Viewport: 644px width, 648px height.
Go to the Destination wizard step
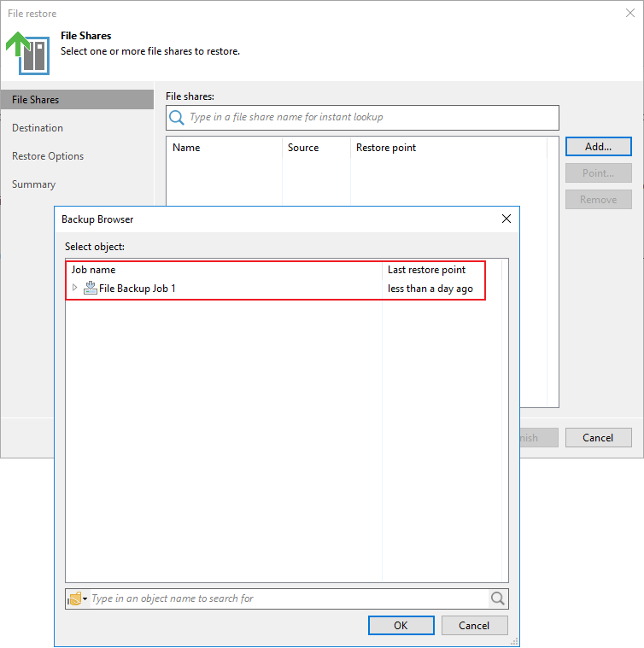(x=38, y=128)
